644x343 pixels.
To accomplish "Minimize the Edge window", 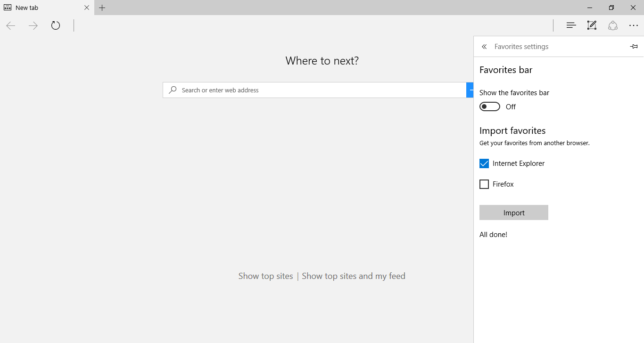I will (590, 8).
